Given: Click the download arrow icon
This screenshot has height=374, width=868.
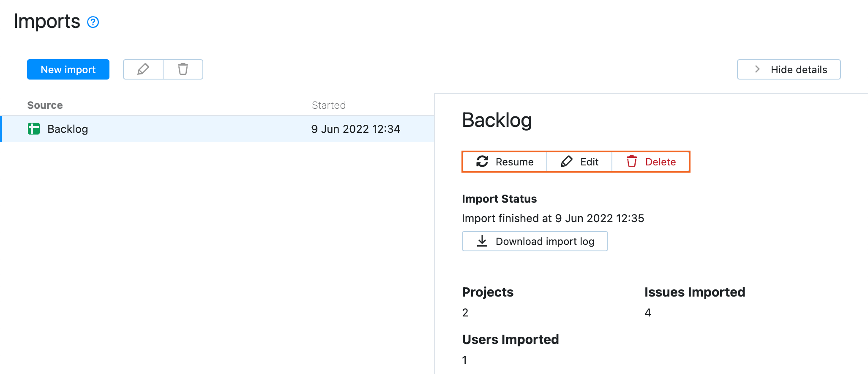Looking at the screenshot, I should coord(482,241).
